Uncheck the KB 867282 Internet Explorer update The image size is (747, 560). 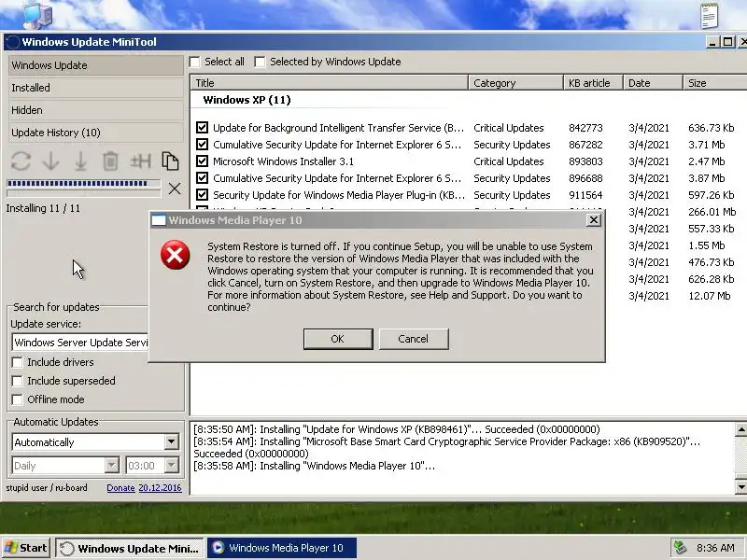pyautogui.click(x=202, y=145)
